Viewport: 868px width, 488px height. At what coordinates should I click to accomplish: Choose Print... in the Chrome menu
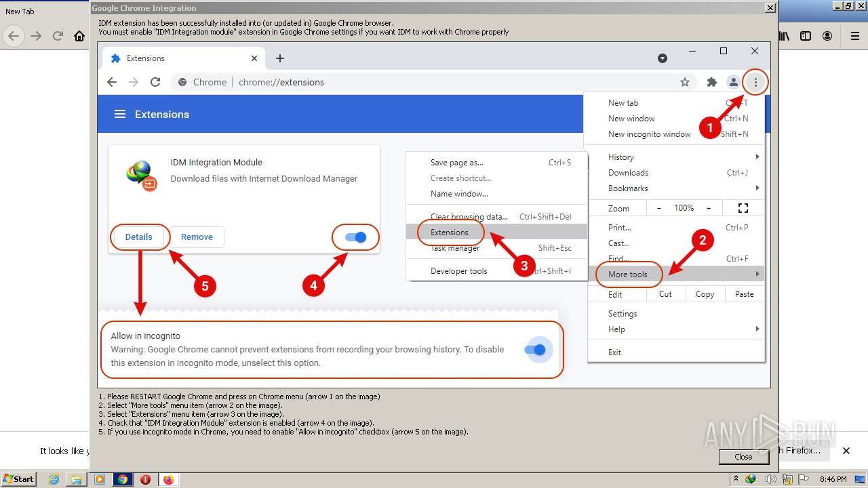point(676,228)
